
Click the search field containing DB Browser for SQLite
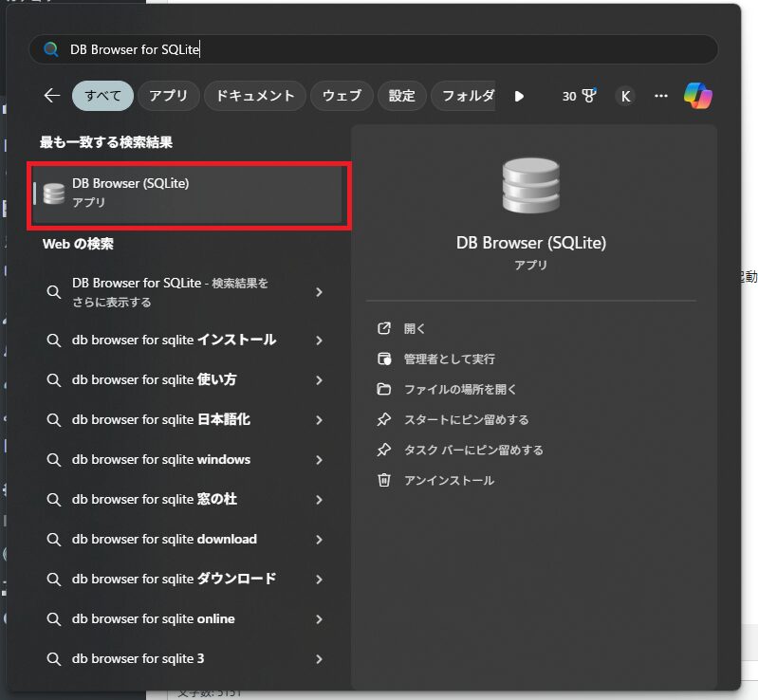(x=373, y=49)
